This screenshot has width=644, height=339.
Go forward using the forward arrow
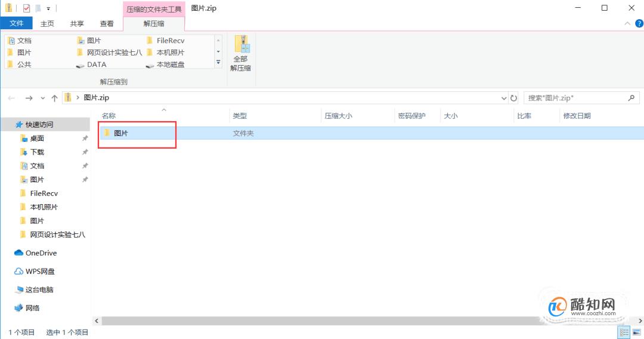tap(29, 98)
